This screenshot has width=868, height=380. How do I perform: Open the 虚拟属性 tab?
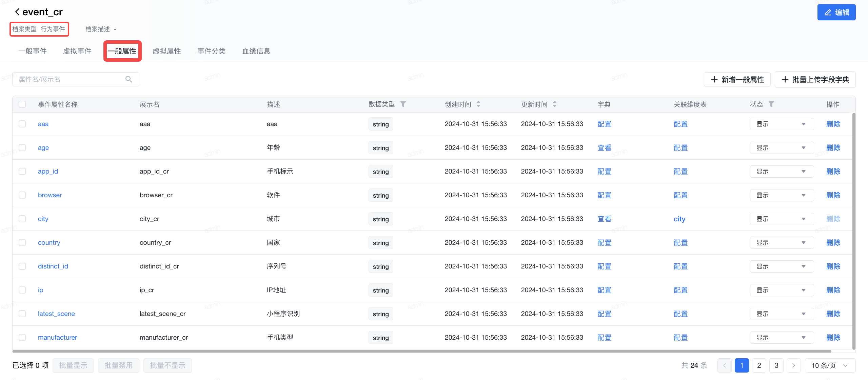coord(167,51)
